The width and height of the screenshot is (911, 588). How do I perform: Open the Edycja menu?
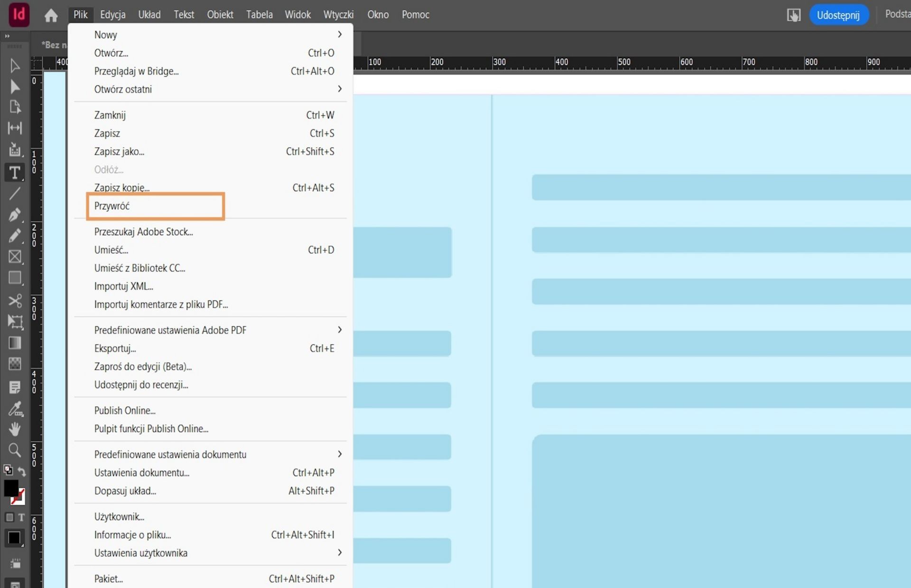(x=112, y=15)
